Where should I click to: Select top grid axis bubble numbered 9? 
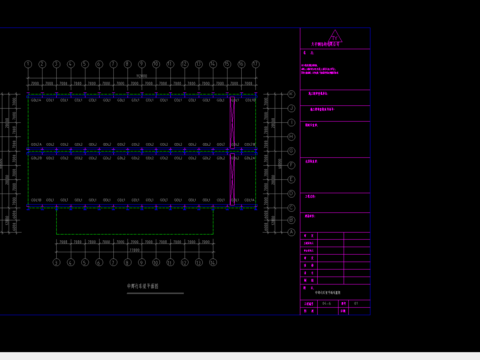tap(142, 64)
